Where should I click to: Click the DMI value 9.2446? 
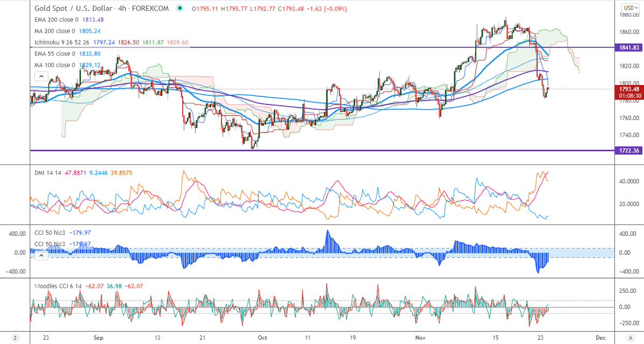[98, 173]
